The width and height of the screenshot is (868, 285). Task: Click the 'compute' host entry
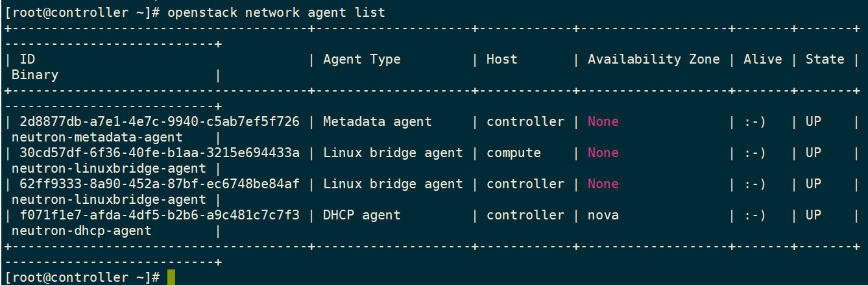tap(514, 153)
